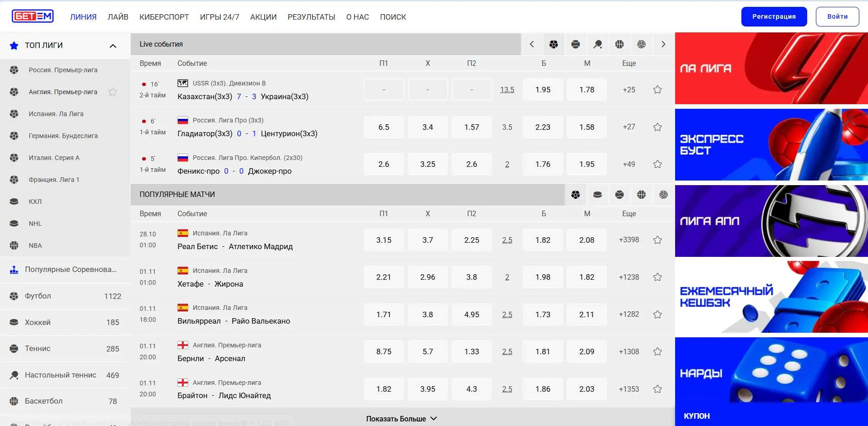868x426 pixels.
Task: Open the Экспресс Буст promo banner
Action: point(771,144)
